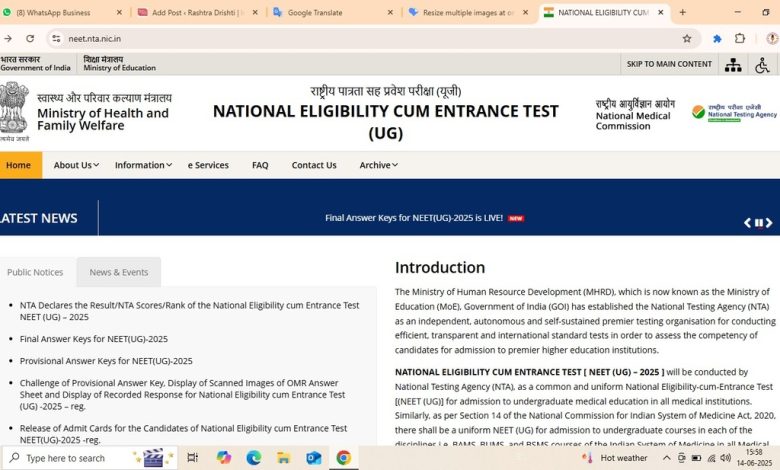Image resolution: width=780 pixels, height=470 pixels.
Task: Close the WhatsApp Business tab
Action: tap(119, 12)
